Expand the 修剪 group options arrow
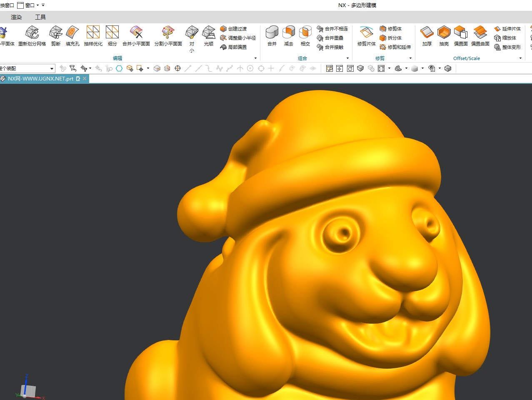The height and width of the screenshot is (400, 532). coord(410,58)
